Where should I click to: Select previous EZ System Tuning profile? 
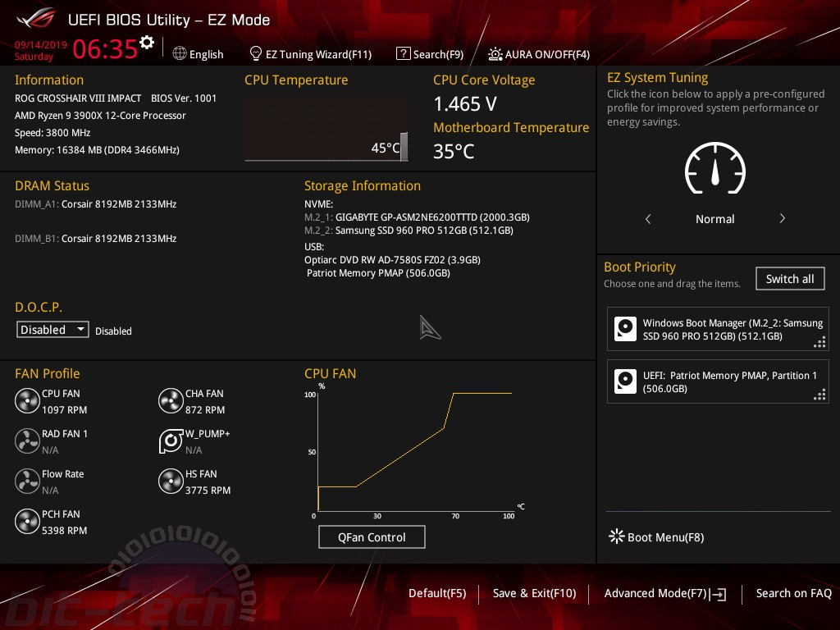click(x=648, y=218)
